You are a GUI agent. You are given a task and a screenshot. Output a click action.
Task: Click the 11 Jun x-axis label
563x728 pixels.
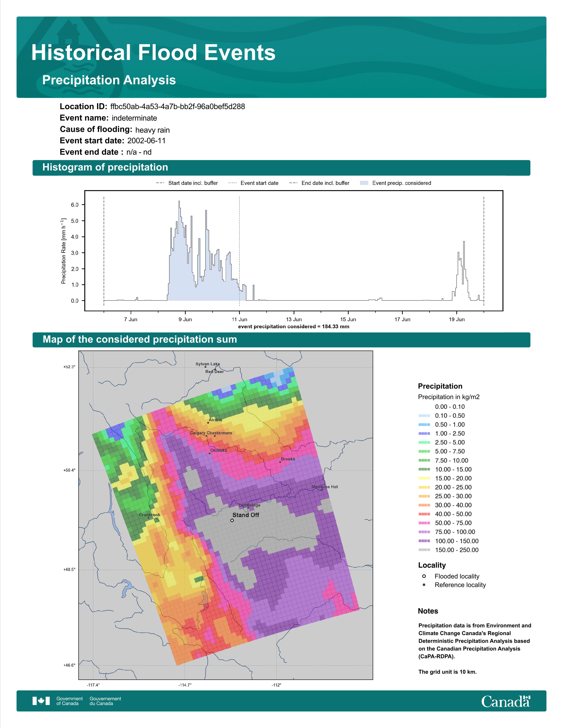tap(240, 319)
